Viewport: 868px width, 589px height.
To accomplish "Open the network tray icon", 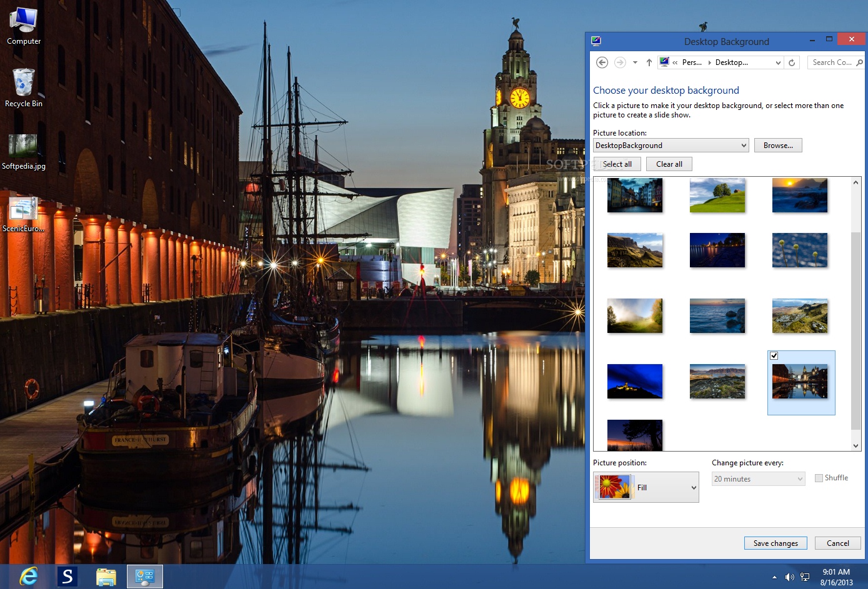I will tap(805, 577).
